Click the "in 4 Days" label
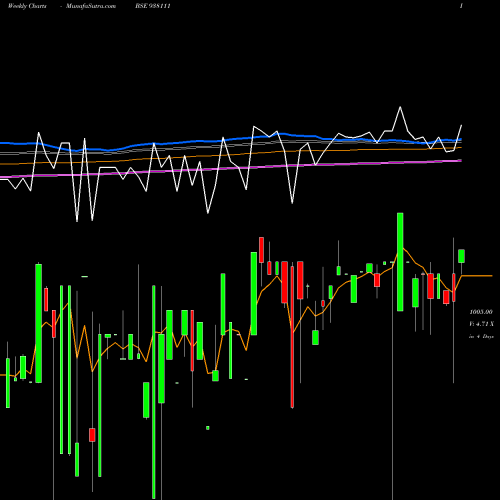500x500 pixels. click(481, 337)
